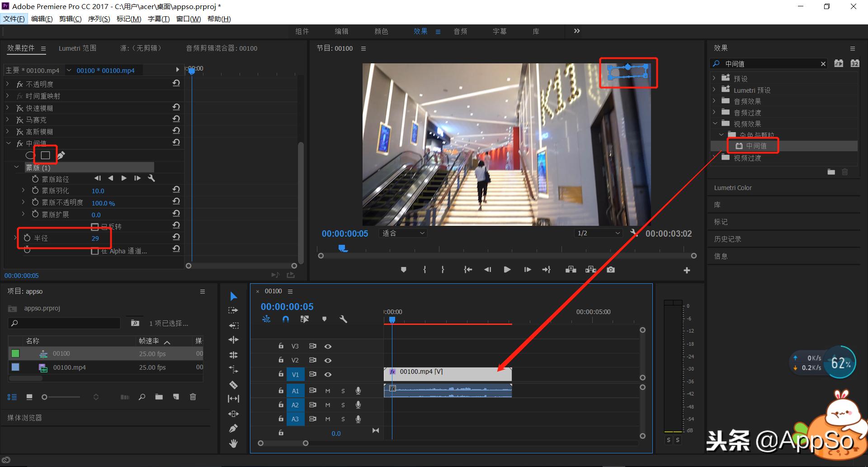Hide the V1 track using eye icon
The width and height of the screenshot is (868, 467).
tap(328, 375)
